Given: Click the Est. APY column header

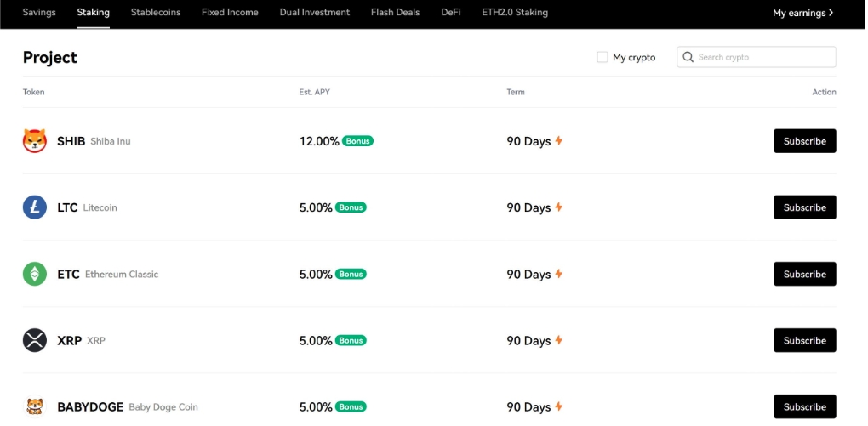Looking at the screenshot, I should coord(314,92).
